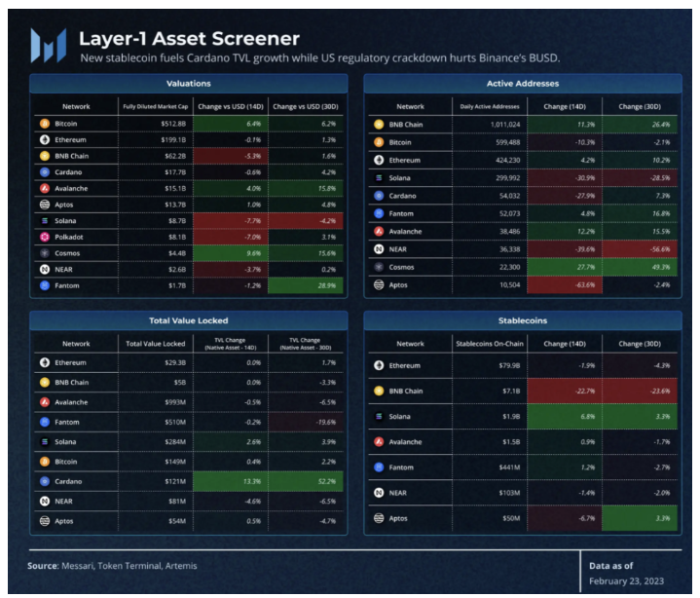700x598 pixels.
Task: Click NEAR 30D change -56.6% cell
Action: [x=640, y=249]
